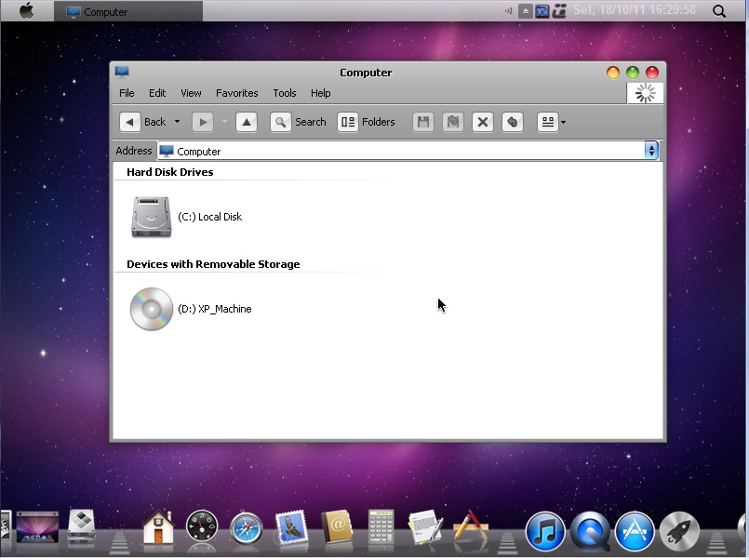The image size is (749, 560).
Task: Launch QuickTime Player dock icon
Action: click(x=591, y=531)
